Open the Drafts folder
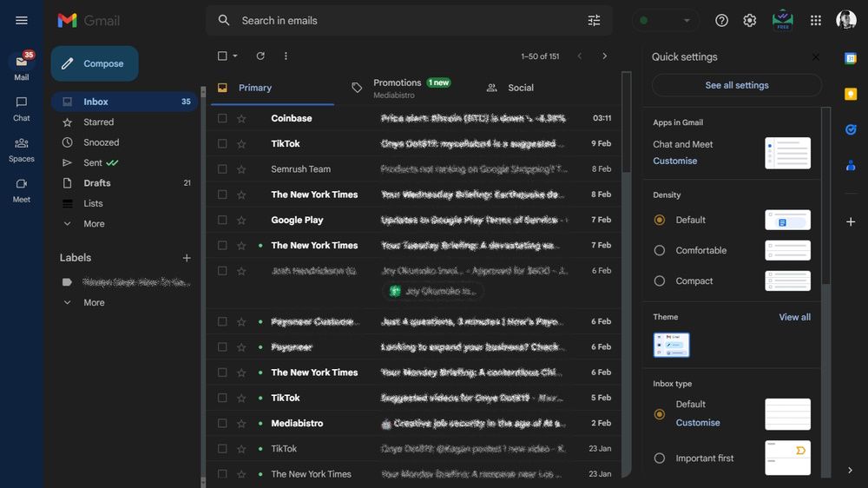Image resolution: width=868 pixels, height=488 pixels. [x=124, y=183]
